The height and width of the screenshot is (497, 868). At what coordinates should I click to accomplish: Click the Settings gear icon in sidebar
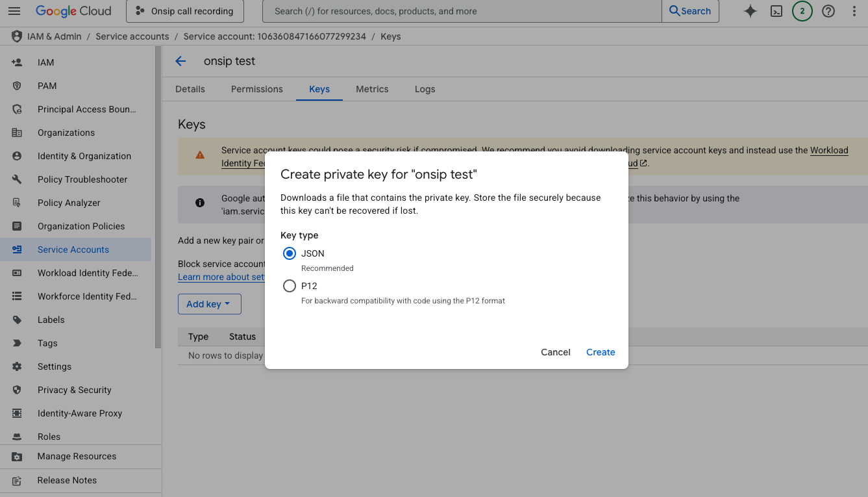coord(17,366)
